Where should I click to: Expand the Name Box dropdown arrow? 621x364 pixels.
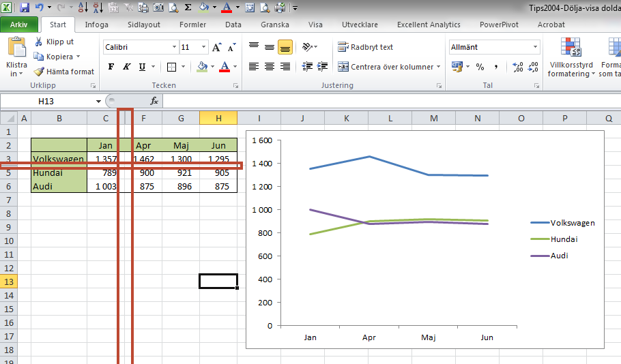click(x=98, y=102)
